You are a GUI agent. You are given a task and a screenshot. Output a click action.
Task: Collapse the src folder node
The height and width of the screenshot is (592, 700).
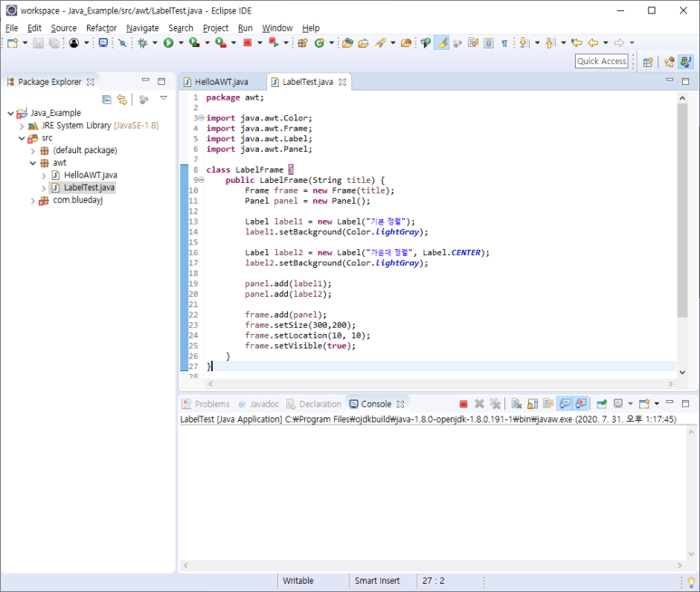point(22,138)
